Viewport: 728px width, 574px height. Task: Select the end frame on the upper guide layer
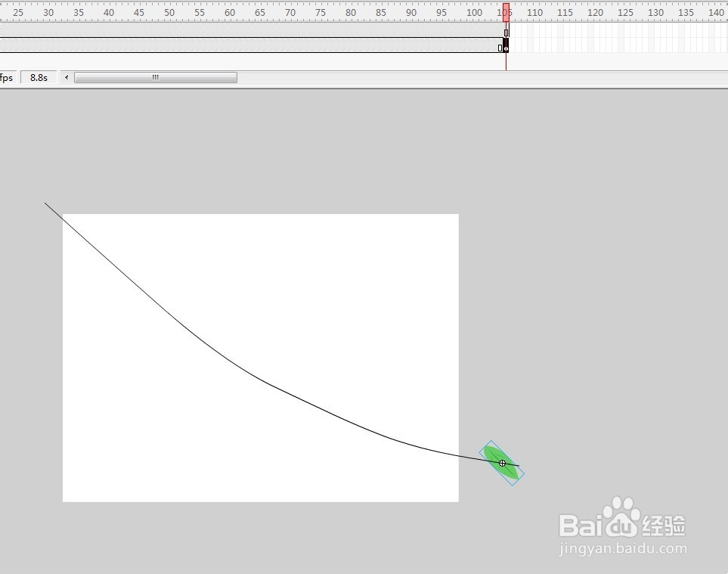[506, 30]
